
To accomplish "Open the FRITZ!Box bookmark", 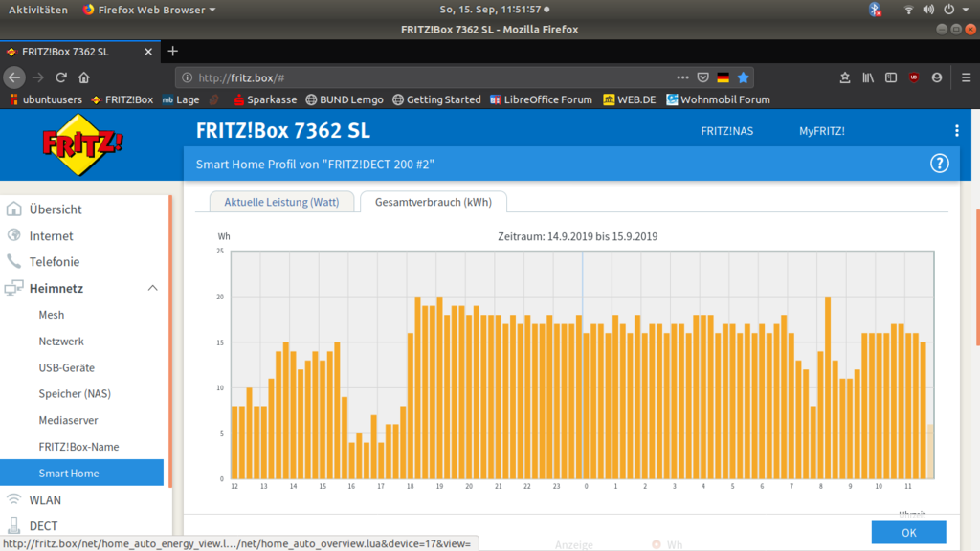I will (x=122, y=99).
